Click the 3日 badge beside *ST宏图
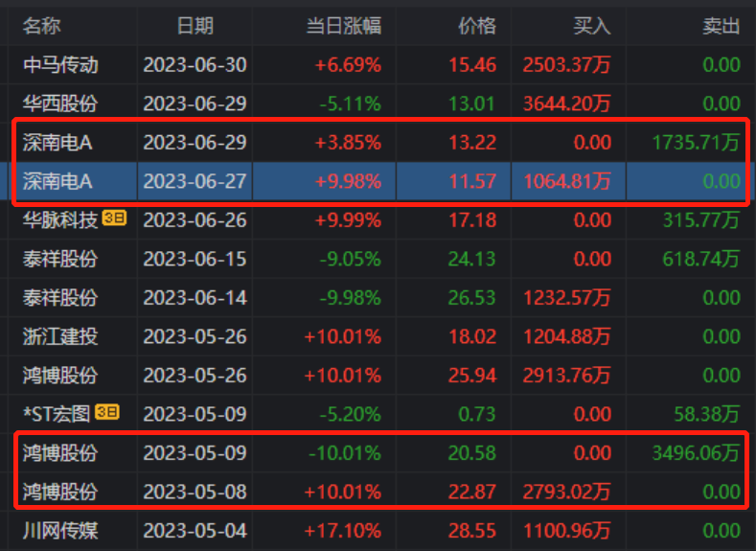Screen dimensions: 756x551 point(107,412)
